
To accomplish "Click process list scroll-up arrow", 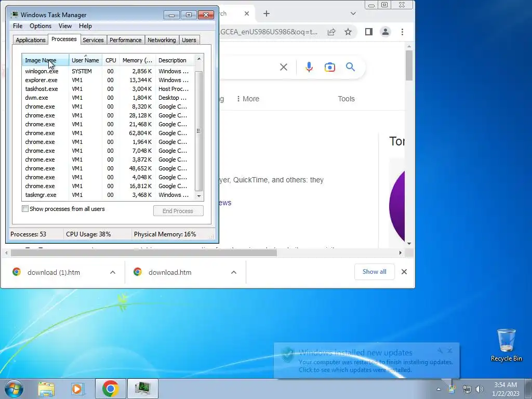I will click(199, 59).
